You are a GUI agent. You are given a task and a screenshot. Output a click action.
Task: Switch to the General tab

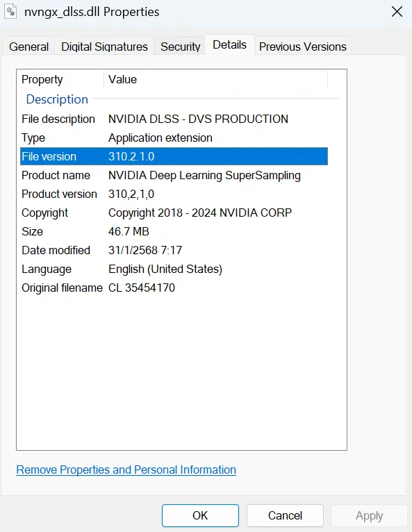coord(29,47)
